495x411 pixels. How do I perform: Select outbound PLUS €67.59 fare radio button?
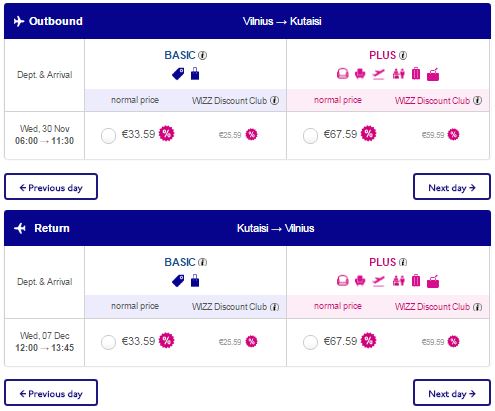(x=310, y=136)
